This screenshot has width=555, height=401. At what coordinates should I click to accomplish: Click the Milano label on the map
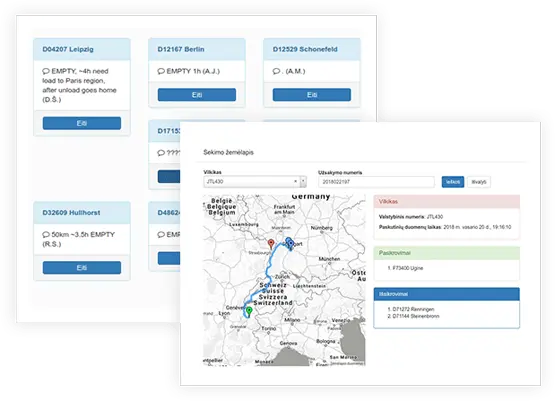(x=292, y=320)
